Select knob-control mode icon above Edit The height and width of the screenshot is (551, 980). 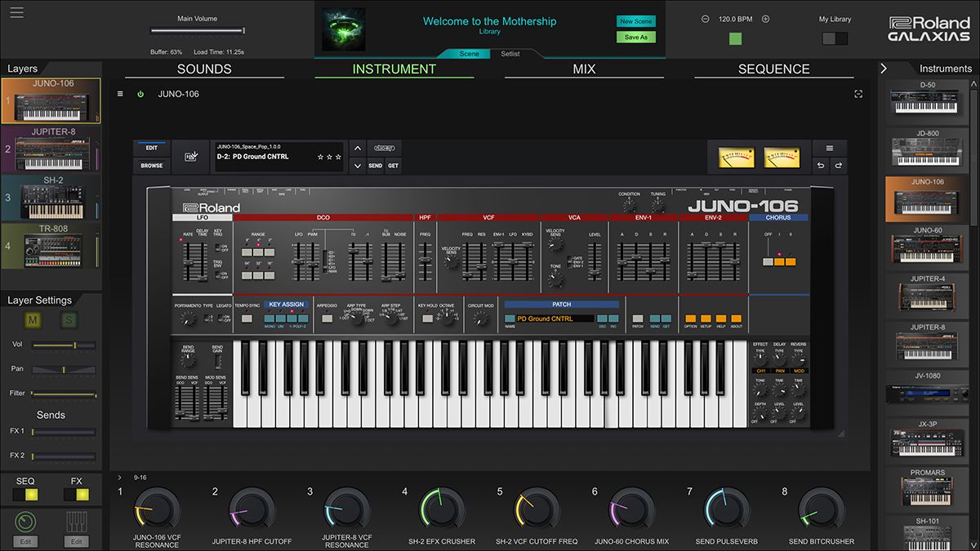26,522
